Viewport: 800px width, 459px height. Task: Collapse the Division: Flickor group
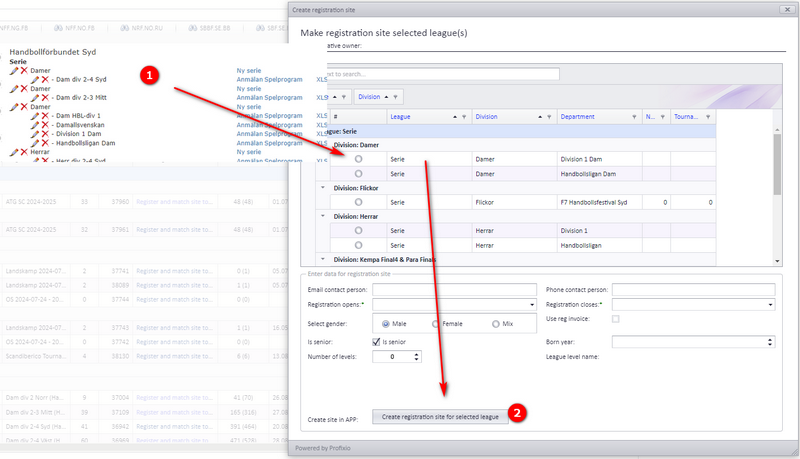tap(323, 188)
